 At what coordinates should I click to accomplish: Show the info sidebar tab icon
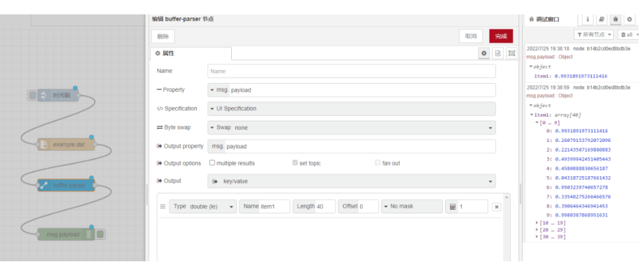(588, 19)
